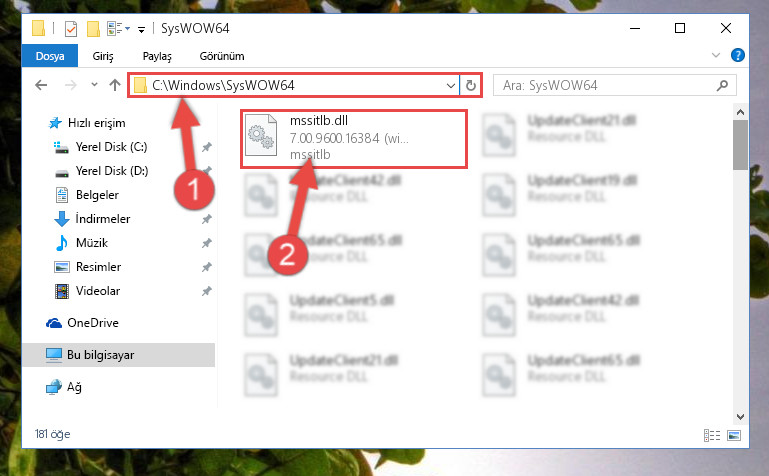Screen dimensions: 769x476
Task: Go up one folder level
Action: pyautogui.click(x=115, y=85)
